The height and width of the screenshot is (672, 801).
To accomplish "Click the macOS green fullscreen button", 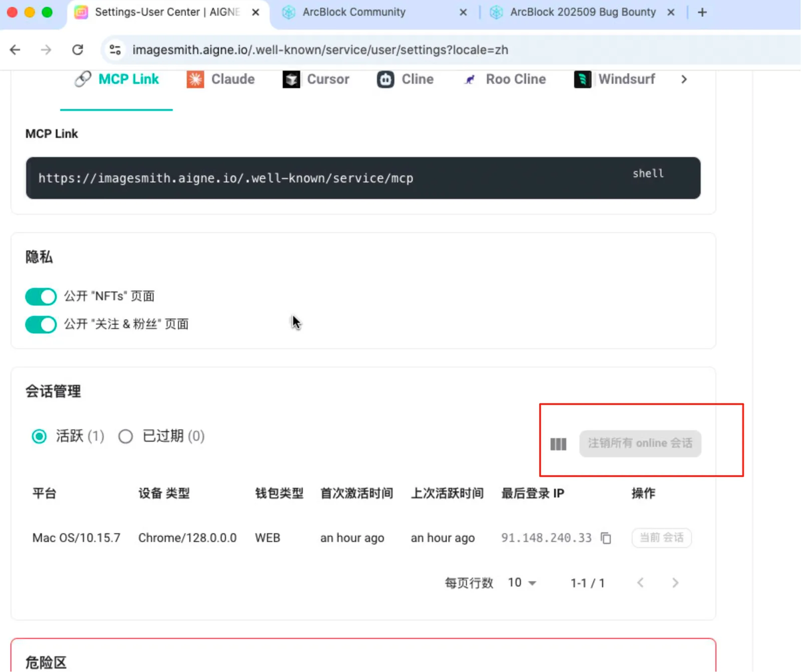I will (x=47, y=12).
